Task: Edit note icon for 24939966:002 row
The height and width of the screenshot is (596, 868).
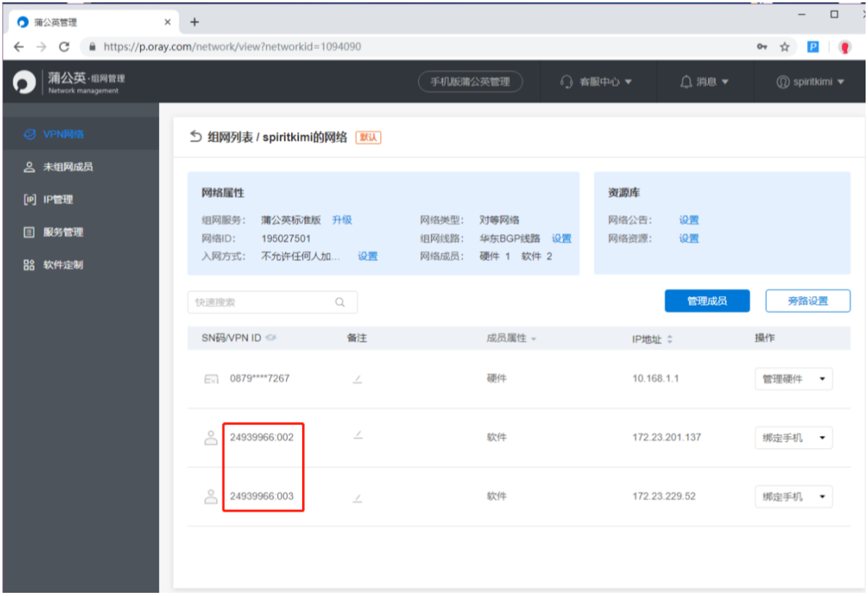Action: [358, 435]
